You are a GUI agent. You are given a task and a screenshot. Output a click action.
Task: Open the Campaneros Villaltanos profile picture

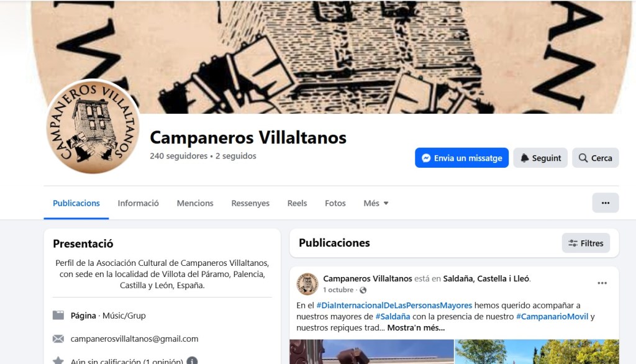pyautogui.click(x=93, y=127)
